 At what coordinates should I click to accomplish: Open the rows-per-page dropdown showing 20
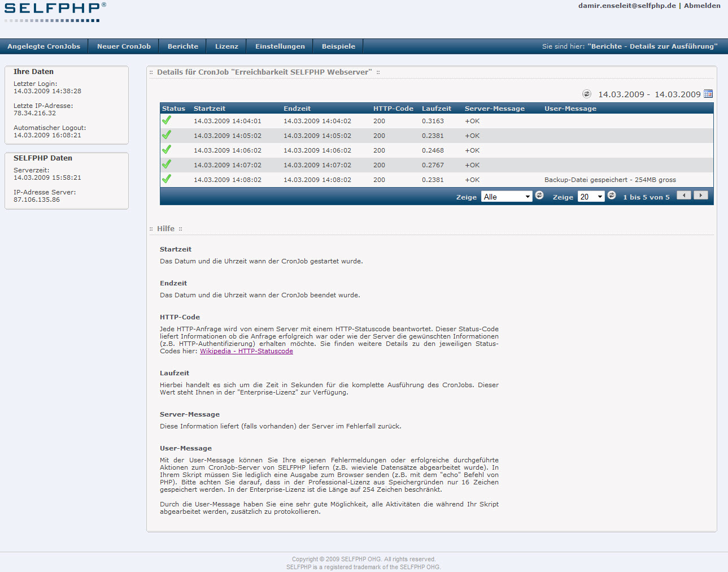(591, 197)
